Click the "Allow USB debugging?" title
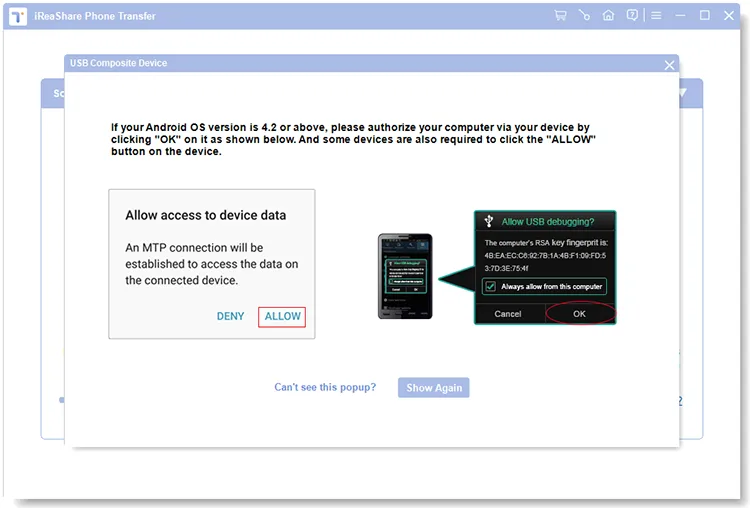Screen dimensions: 750x508 (548, 221)
